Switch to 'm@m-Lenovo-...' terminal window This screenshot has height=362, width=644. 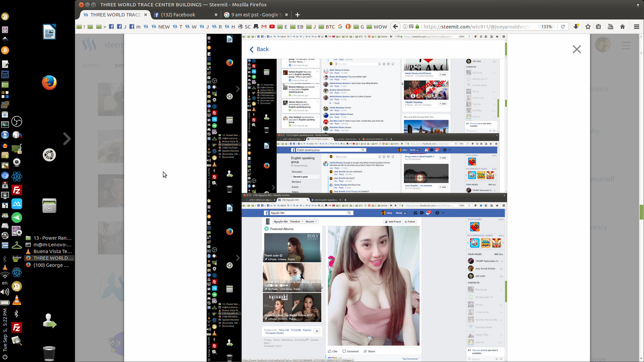tap(49, 245)
